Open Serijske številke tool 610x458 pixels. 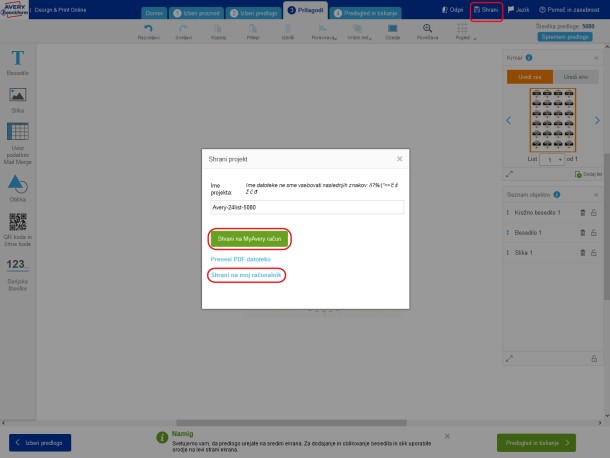(17, 269)
